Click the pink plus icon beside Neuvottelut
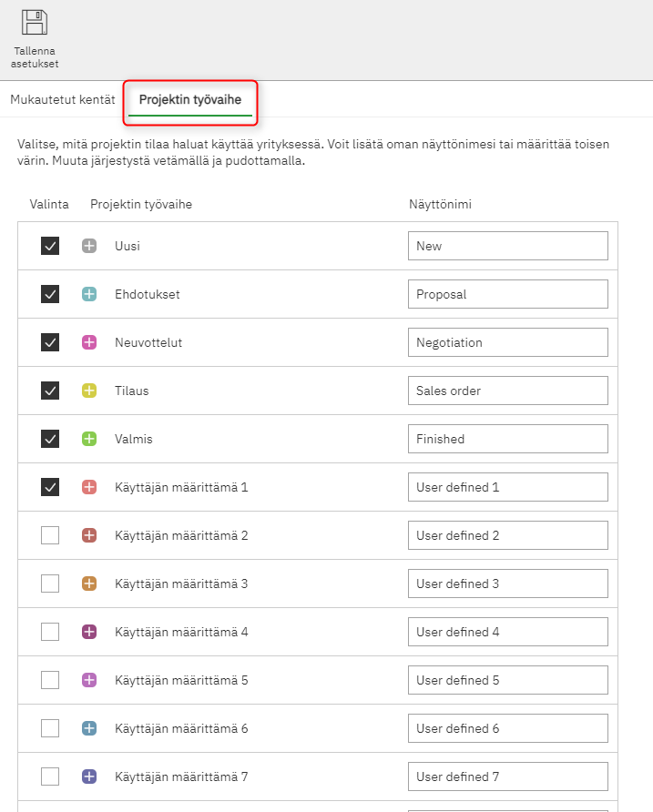Viewport: 653px width, 812px height. (x=89, y=342)
